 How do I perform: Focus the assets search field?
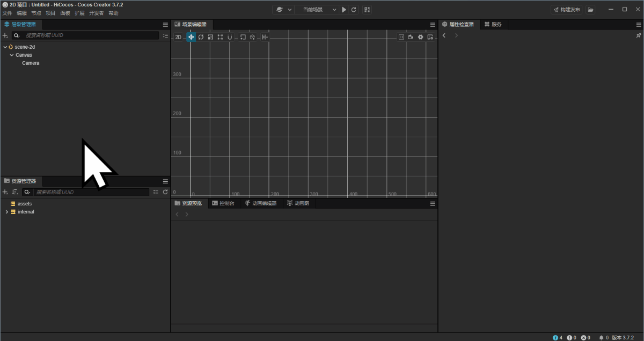click(91, 192)
